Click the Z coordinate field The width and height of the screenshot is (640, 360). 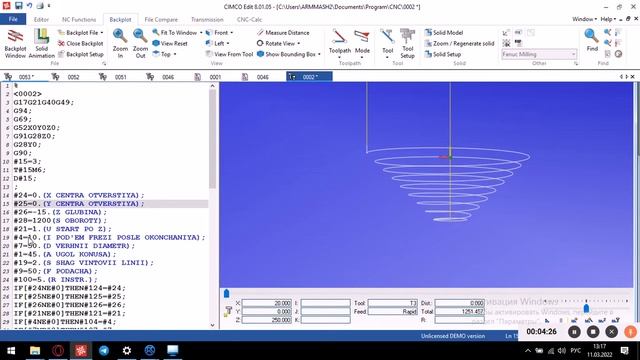[267, 320]
